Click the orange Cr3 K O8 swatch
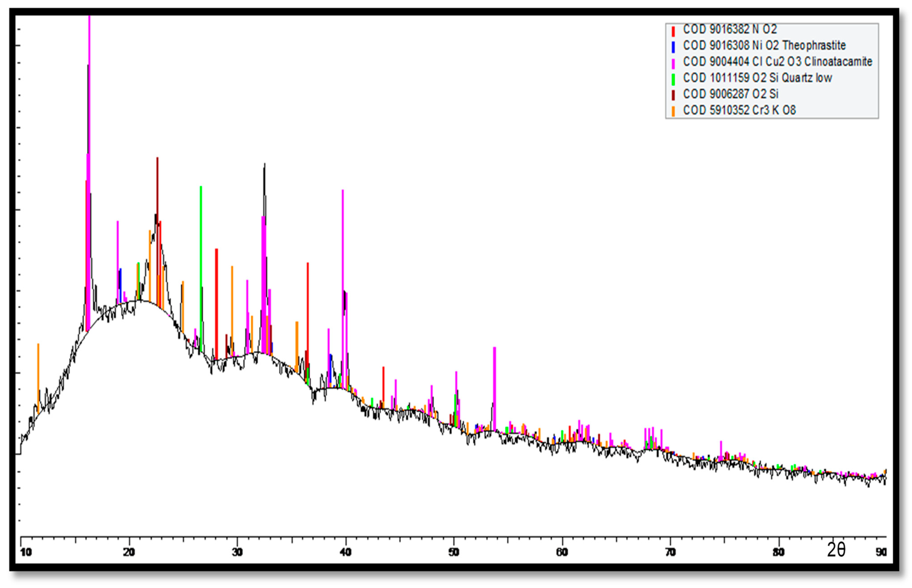Viewport: 912px width, 588px height. (x=673, y=111)
